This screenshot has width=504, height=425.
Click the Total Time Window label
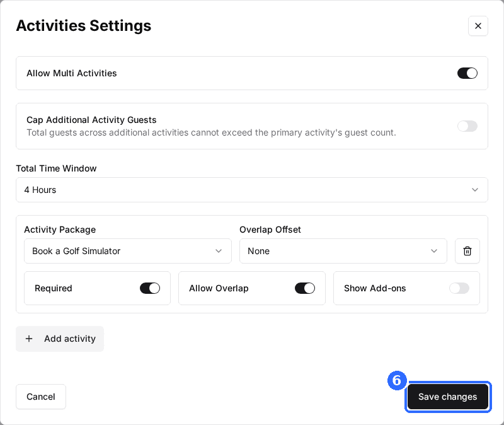click(56, 168)
